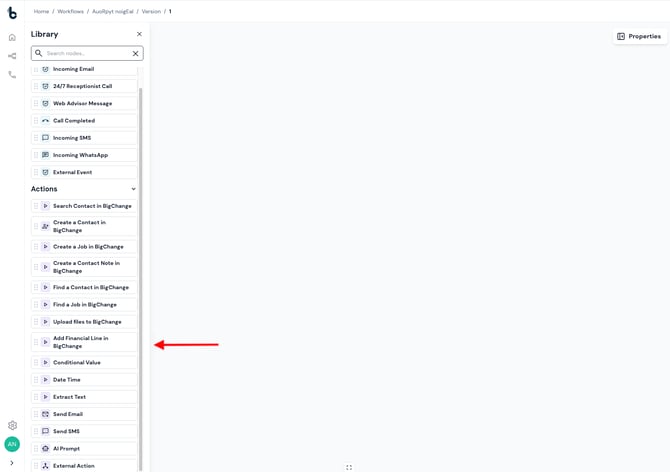Select the Add Financial Line in BigChange node
670x472 pixels.
85,342
